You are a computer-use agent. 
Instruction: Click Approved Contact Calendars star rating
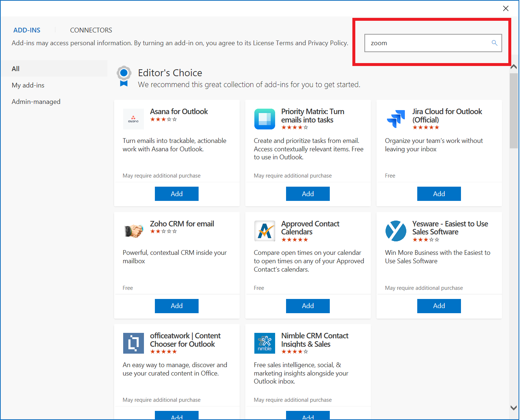(x=295, y=240)
